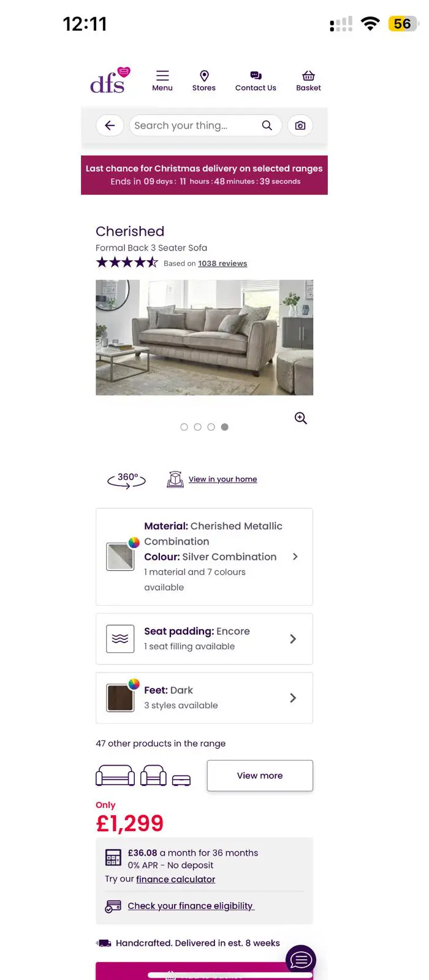Open the floating chat bubble button
Image resolution: width=429 pixels, height=980 pixels.
tap(301, 959)
